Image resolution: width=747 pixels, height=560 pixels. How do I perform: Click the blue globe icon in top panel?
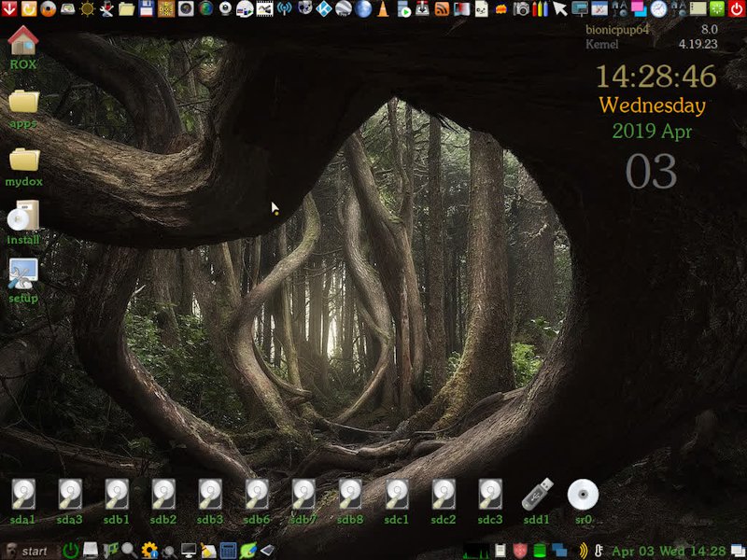click(363, 8)
